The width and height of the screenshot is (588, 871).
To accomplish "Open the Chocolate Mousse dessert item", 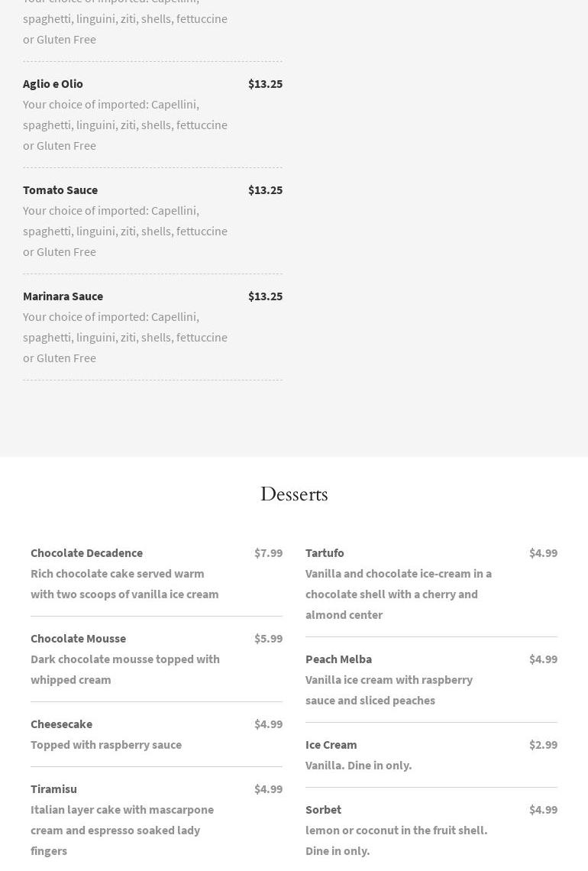I will tap(78, 638).
